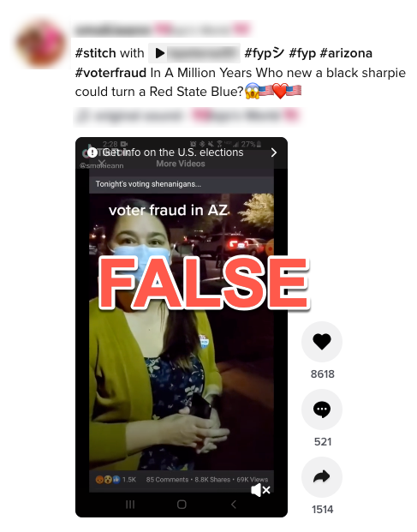
Task: Like the video with the heart icon
Action: click(x=322, y=342)
